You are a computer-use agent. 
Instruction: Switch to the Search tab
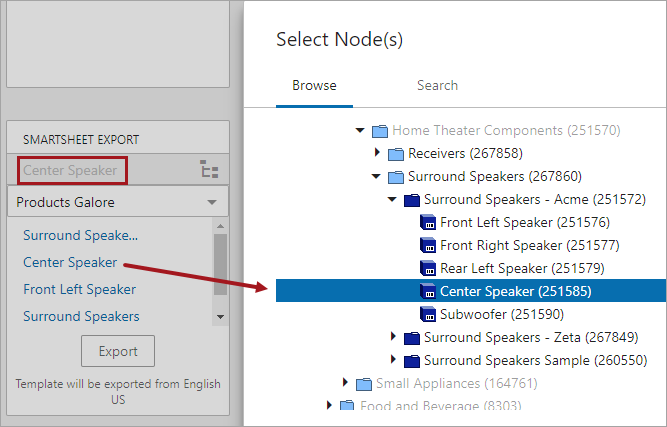(x=437, y=86)
